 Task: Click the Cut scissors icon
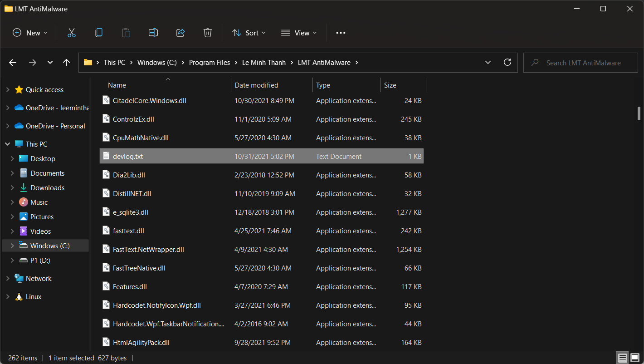72,33
